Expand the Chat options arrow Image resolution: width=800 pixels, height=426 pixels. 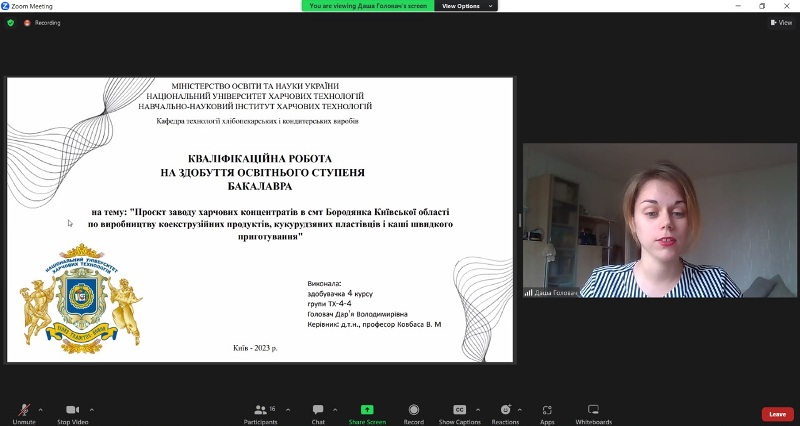tap(335, 410)
